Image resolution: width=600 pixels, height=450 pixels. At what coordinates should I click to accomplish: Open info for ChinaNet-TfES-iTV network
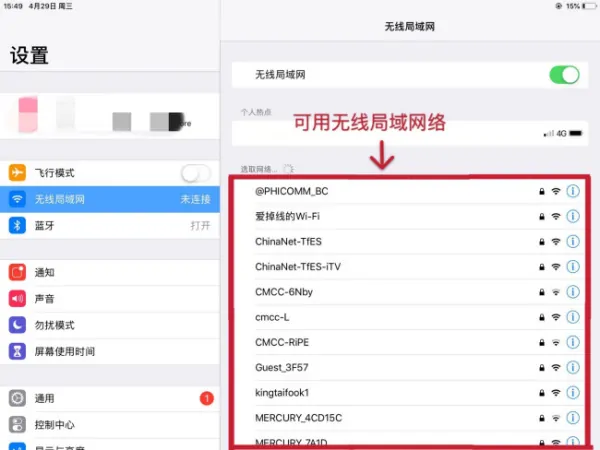[x=572, y=267]
